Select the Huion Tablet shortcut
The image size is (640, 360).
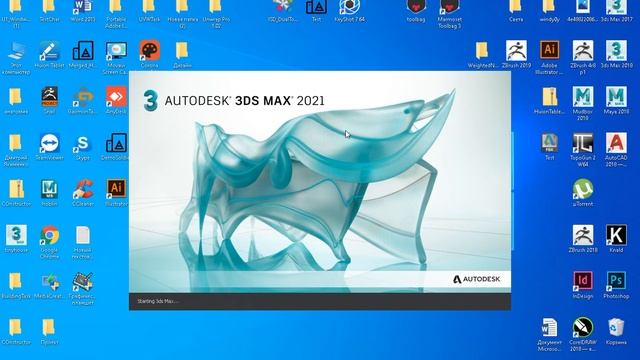point(49,54)
